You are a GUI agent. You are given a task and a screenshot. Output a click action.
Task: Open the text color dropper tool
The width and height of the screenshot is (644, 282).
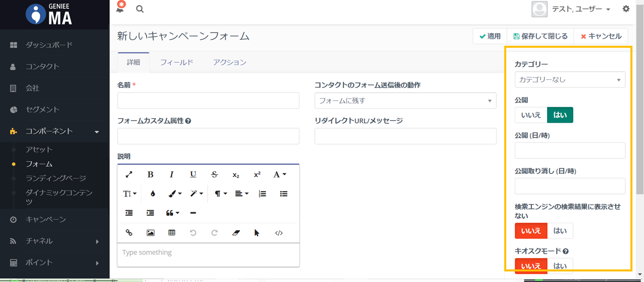(153, 194)
